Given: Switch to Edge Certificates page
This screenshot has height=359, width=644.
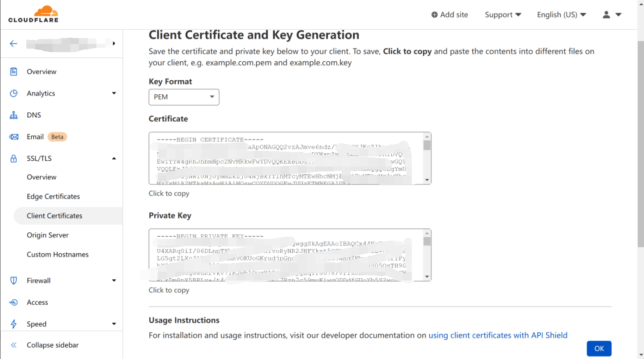Looking at the screenshot, I should pyautogui.click(x=53, y=196).
